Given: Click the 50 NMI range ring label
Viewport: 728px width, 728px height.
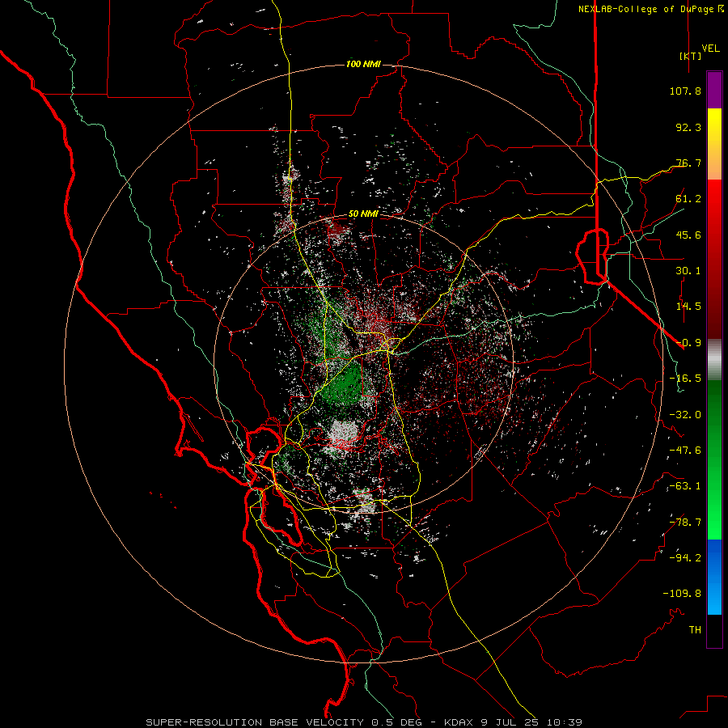Looking at the screenshot, I should coord(363,214).
